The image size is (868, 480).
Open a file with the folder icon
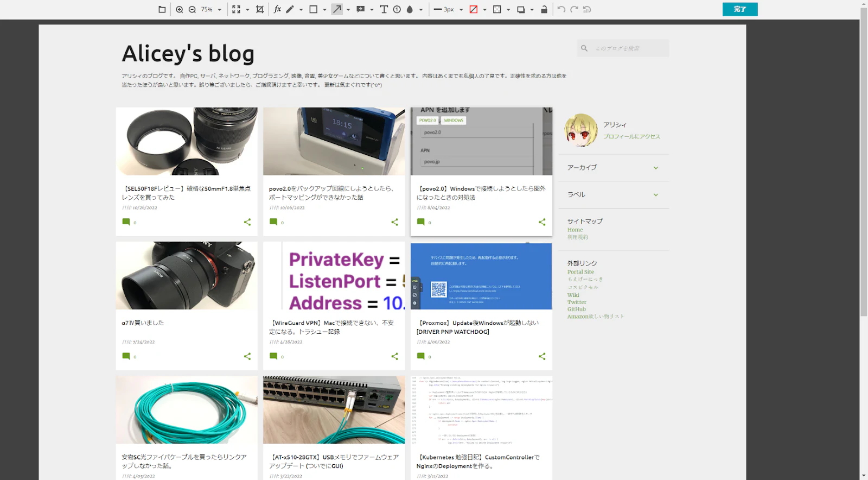point(162,9)
